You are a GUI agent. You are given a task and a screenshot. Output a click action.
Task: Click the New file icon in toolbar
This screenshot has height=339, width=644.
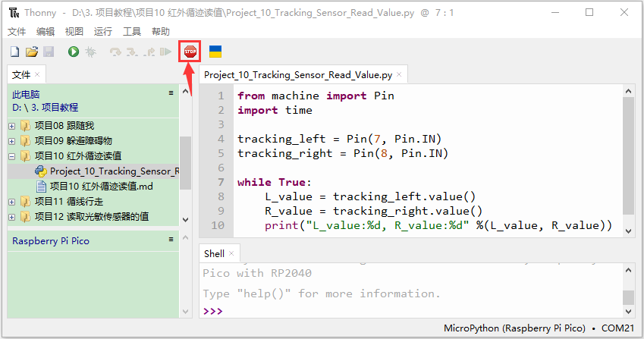point(14,52)
